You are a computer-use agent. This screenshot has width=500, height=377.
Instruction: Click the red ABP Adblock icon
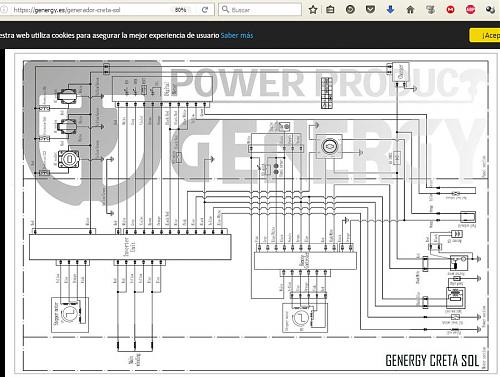(470, 10)
